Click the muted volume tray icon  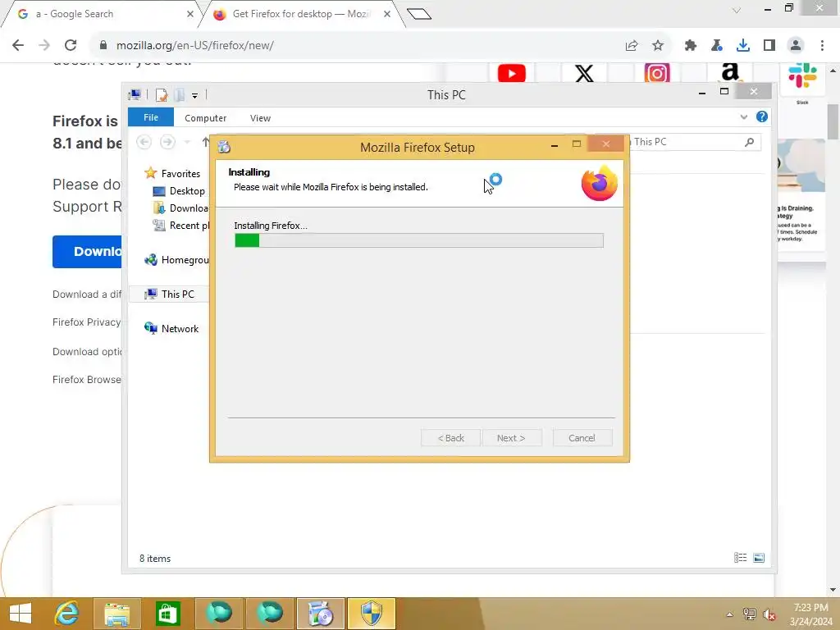769,614
